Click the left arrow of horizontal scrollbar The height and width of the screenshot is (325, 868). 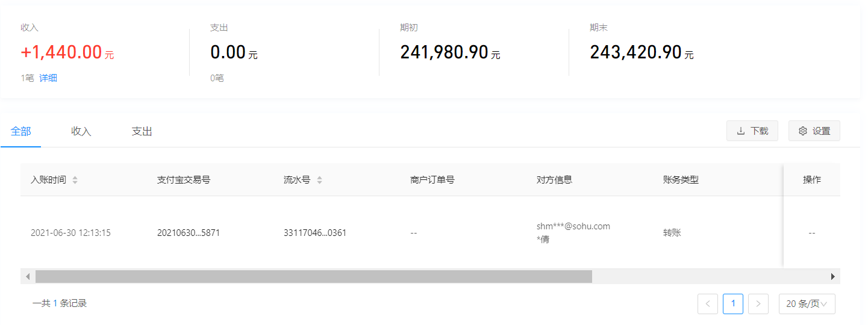coord(28,276)
